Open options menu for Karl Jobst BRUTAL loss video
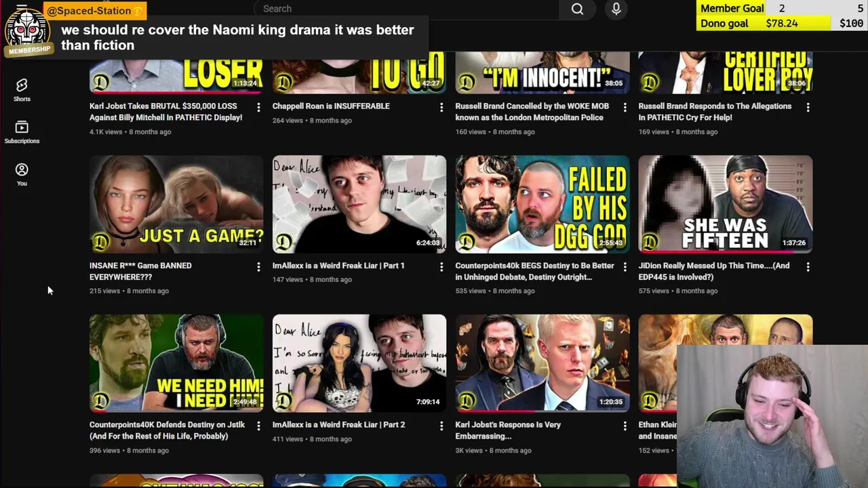Screen dimensions: 868x488 pos(258,107)
